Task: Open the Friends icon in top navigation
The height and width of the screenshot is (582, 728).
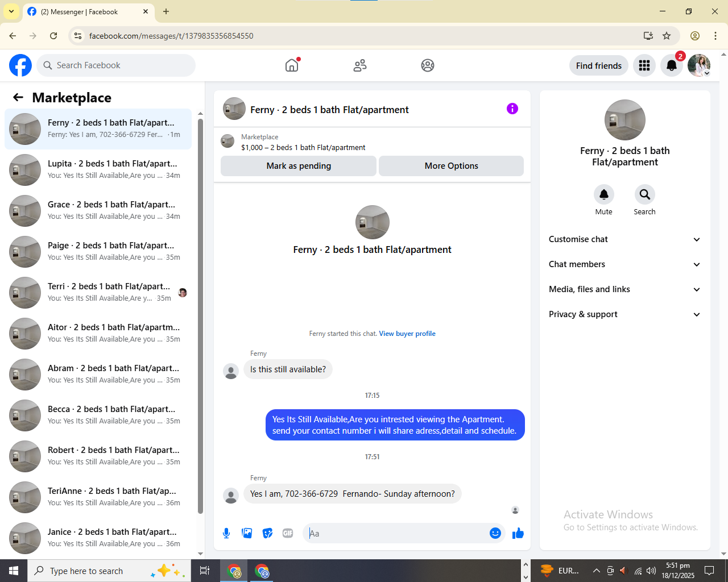Action: (360, 65)
